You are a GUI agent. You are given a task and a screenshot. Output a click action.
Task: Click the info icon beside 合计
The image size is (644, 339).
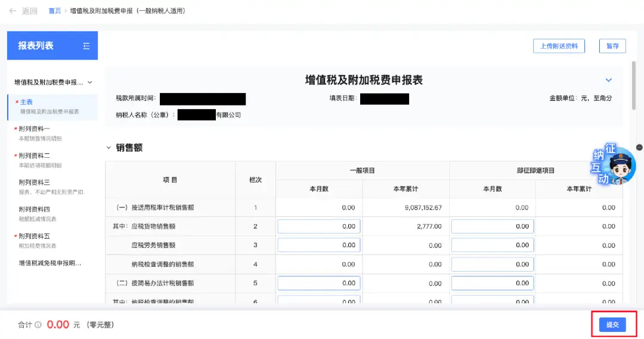coord(38,325)
